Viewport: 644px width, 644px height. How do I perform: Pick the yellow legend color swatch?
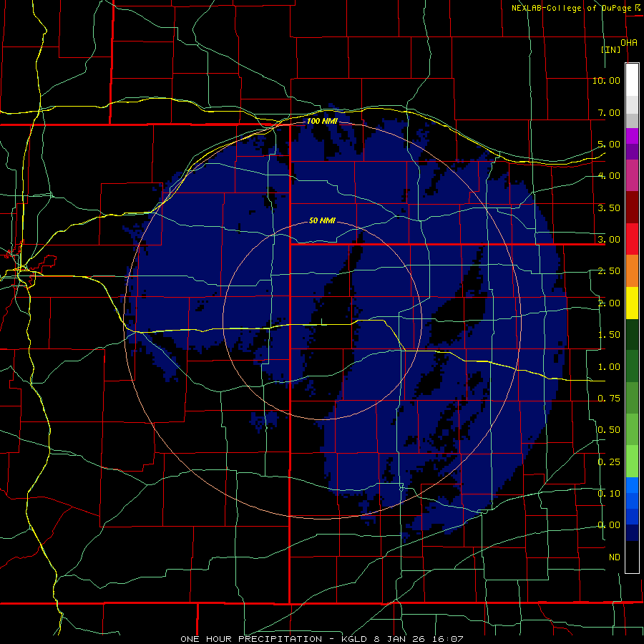coord(632,303)
